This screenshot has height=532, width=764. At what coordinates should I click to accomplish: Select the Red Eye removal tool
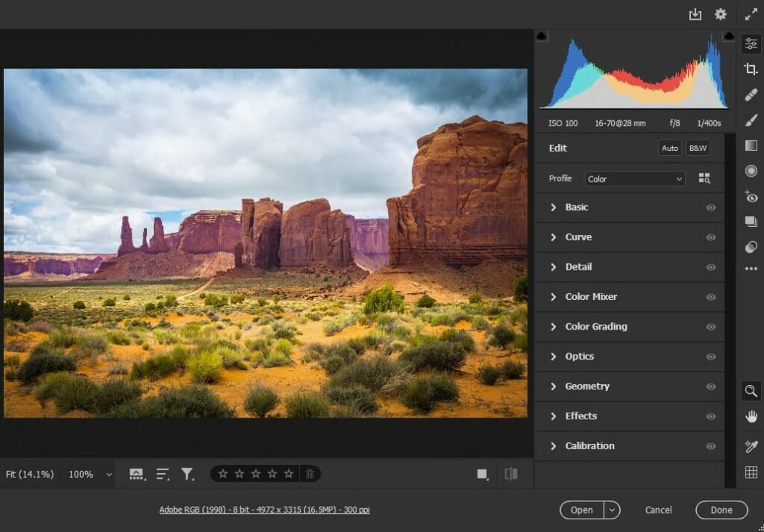coord(751,196)
